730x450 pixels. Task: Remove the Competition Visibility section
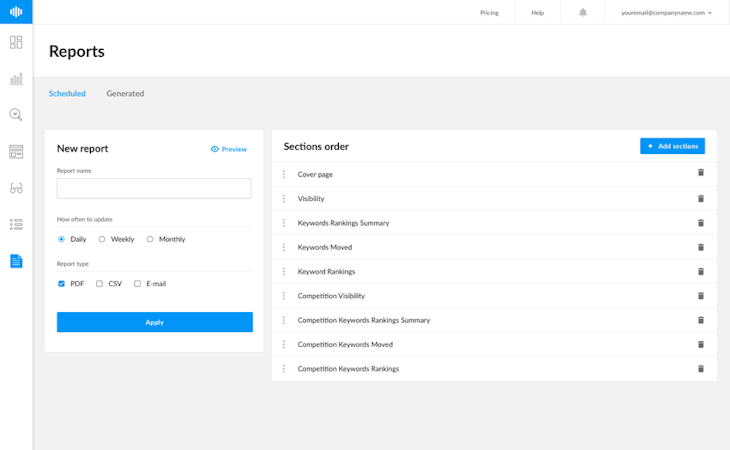tap(701, 296)
